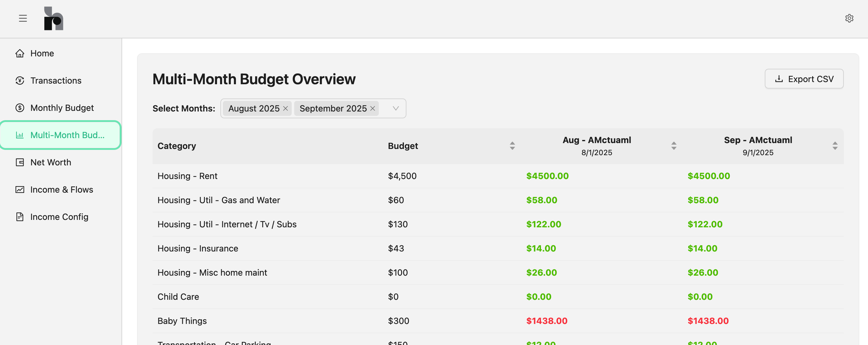
Task: Select the Multi-Month Bud sidebar link
Action: point(67,135)
